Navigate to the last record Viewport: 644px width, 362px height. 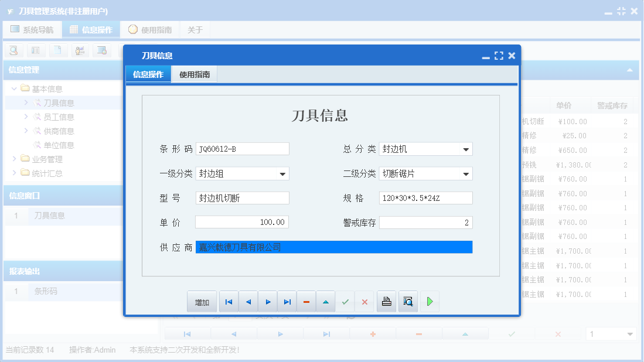coord(287,301)
